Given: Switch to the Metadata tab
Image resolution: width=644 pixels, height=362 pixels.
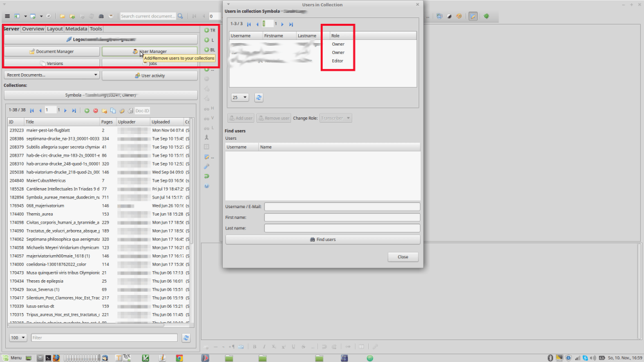Looking at the screenshot, I should coord(76,29).
